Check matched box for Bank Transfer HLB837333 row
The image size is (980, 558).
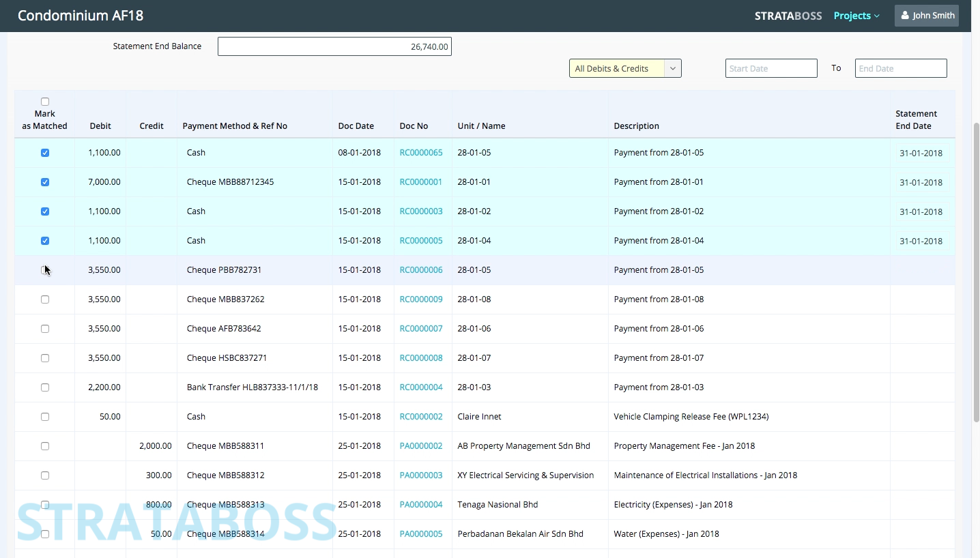pos(45,387)
